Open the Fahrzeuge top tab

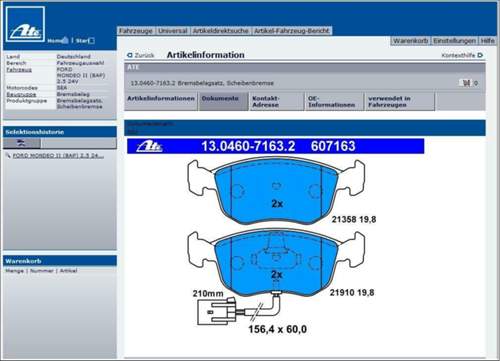[136, 31]
